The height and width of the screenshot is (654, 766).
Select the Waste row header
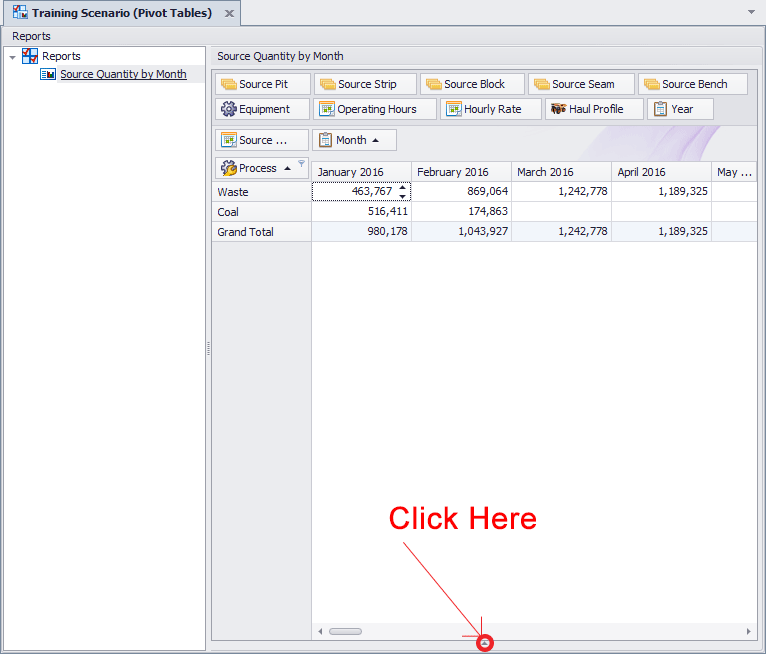(262, 192)
